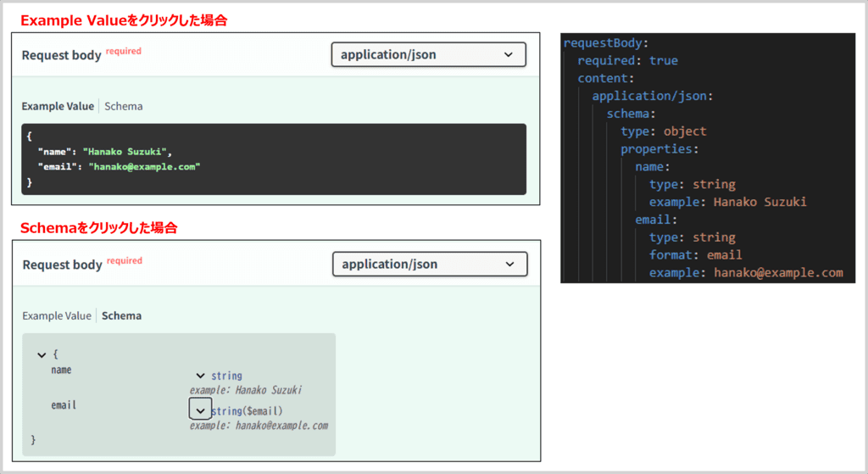Viewport: 868px width, 474px height.
Task: Switch to Schema tab in upper panel
Action: coord(124,106)
